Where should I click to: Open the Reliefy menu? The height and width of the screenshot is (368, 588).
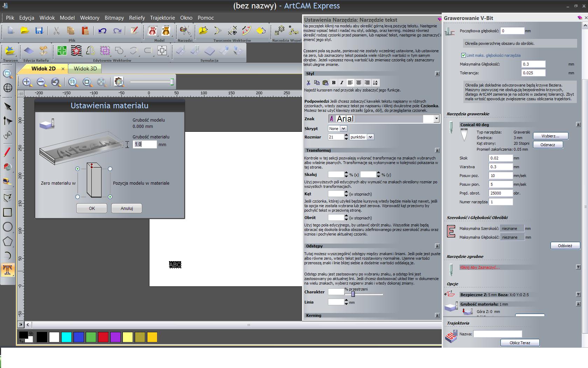click(137, 18)
